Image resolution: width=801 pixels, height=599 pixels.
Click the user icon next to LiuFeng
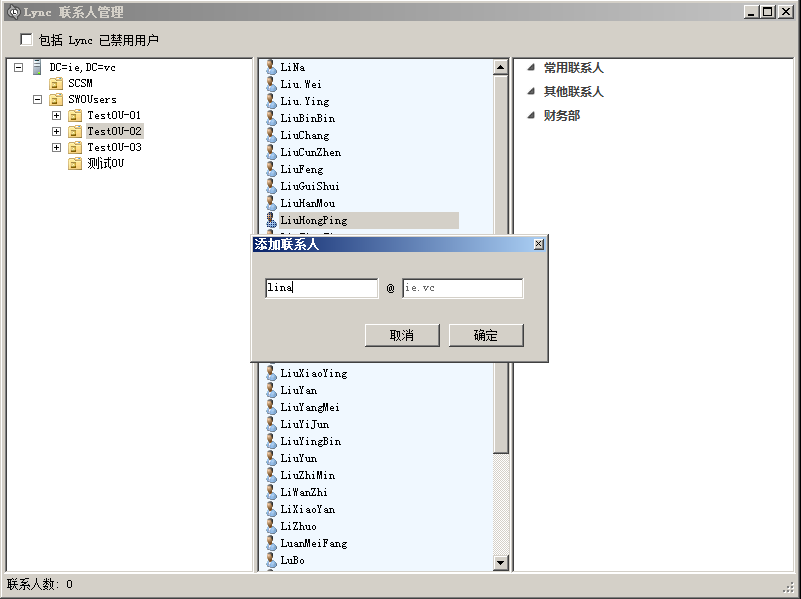271,169
